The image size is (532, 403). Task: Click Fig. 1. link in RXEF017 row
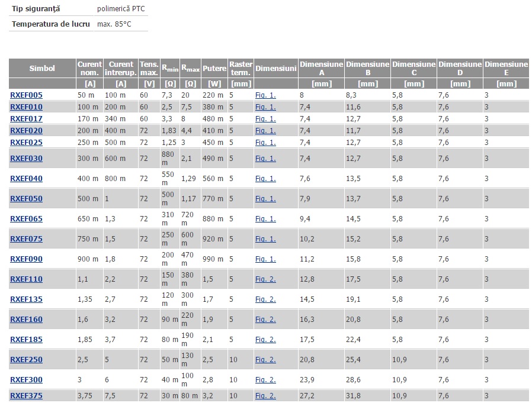click(265, 119)
